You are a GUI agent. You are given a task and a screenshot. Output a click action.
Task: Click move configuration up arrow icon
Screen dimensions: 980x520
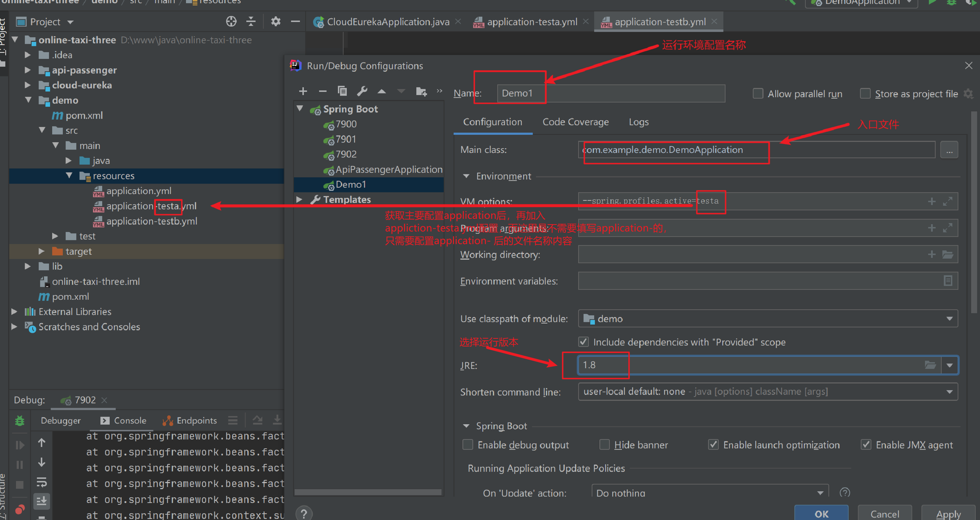[x=382, y=91]
